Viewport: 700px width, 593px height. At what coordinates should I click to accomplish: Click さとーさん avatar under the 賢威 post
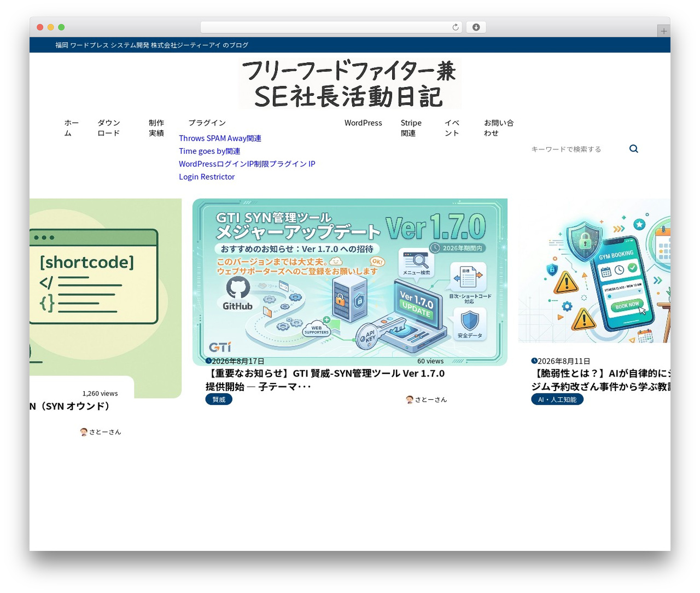(410, 399)
